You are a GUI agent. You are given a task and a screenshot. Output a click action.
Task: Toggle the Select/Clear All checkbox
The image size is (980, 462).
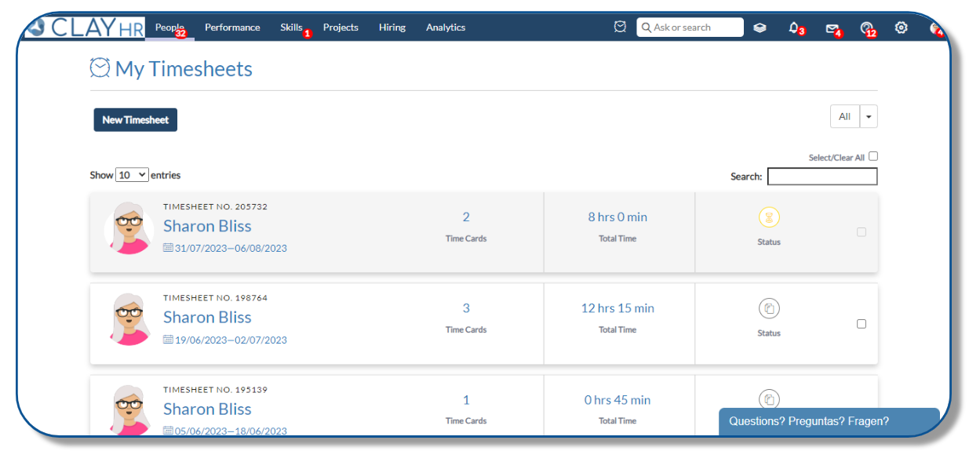[873, 156]
